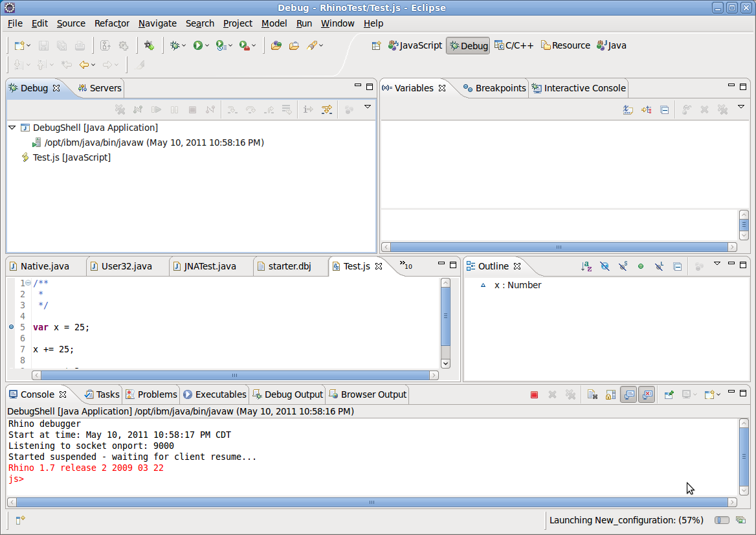
Task: Click the Sort alphabetically icon in Outline
Action: [586, 266]
